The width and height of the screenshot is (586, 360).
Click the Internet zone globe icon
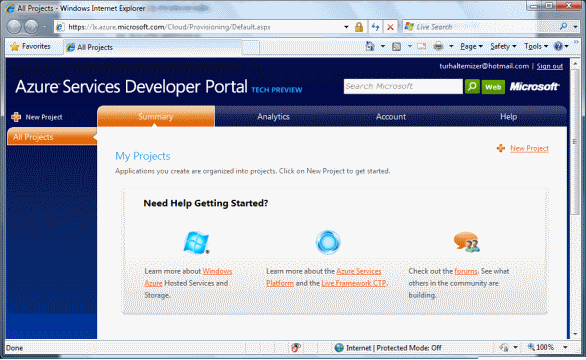point(339,348)
